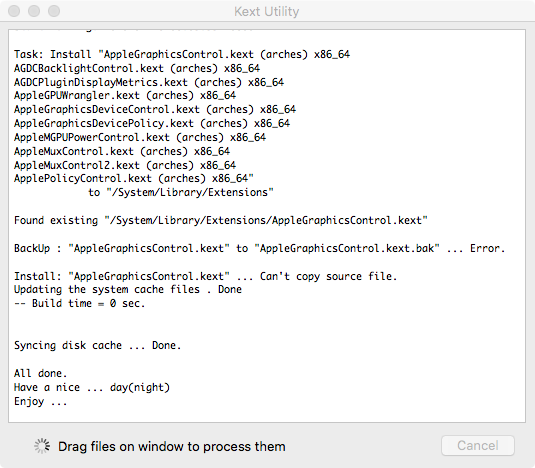This screenshot has height=468, width=535.
Task: Zoom window using the third titlebar button
Action: tap(54, 11)
